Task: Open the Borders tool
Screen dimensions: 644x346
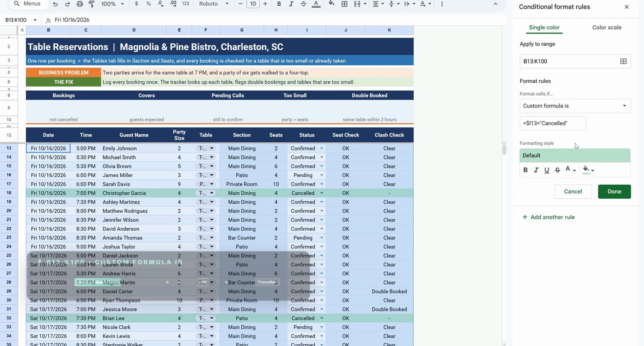Action: pyautogui.click(x=345, y=4)
